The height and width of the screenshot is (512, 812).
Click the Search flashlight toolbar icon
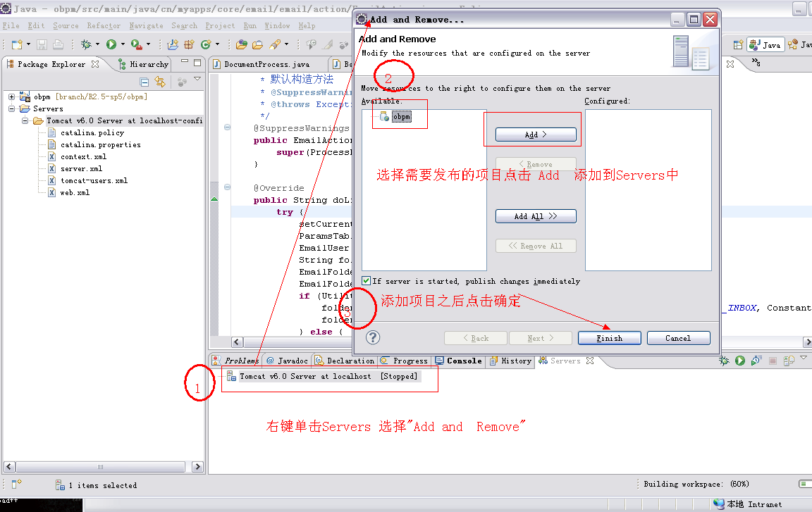click(275, 44)
